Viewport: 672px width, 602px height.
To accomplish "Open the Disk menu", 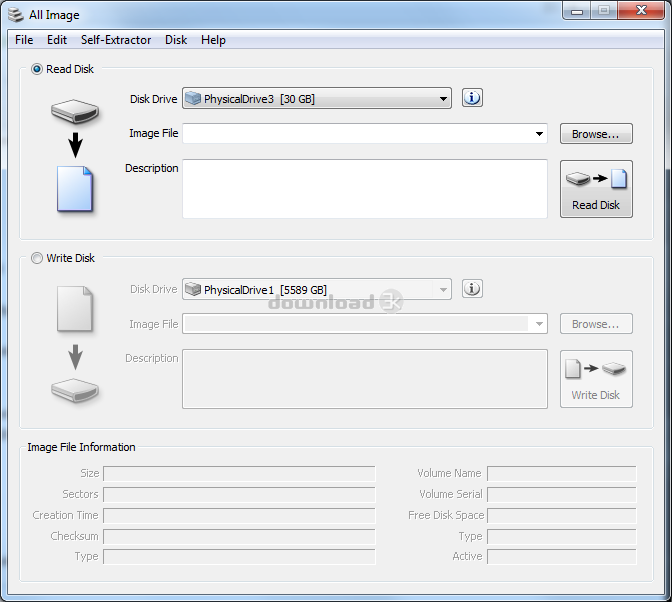I will coord(176,40).
